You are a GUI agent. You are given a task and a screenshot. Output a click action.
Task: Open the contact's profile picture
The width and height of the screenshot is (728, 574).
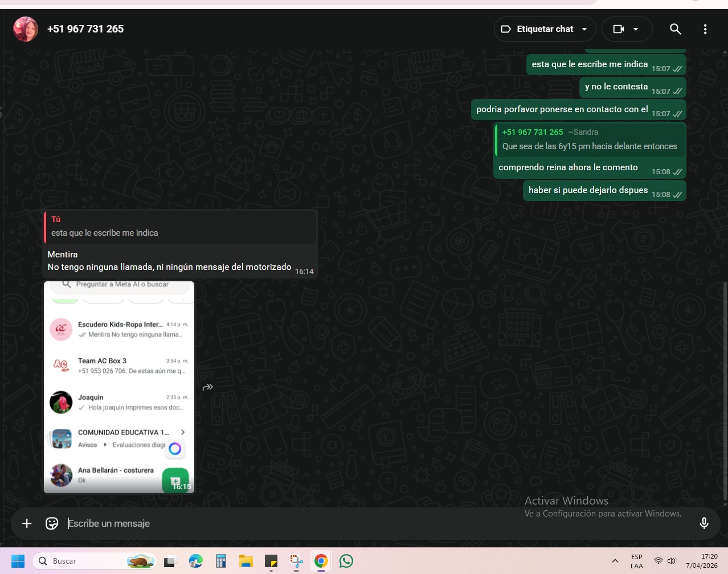coord(26,29)
